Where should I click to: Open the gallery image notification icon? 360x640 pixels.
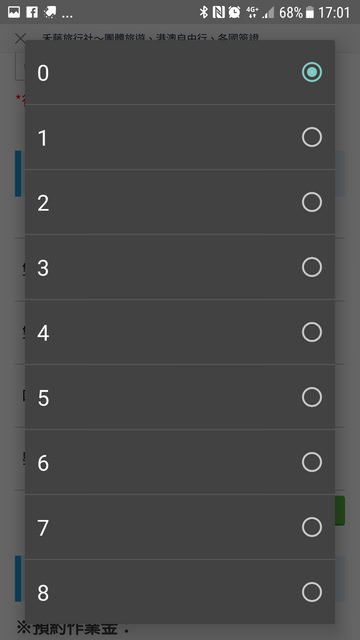[13, 12]
